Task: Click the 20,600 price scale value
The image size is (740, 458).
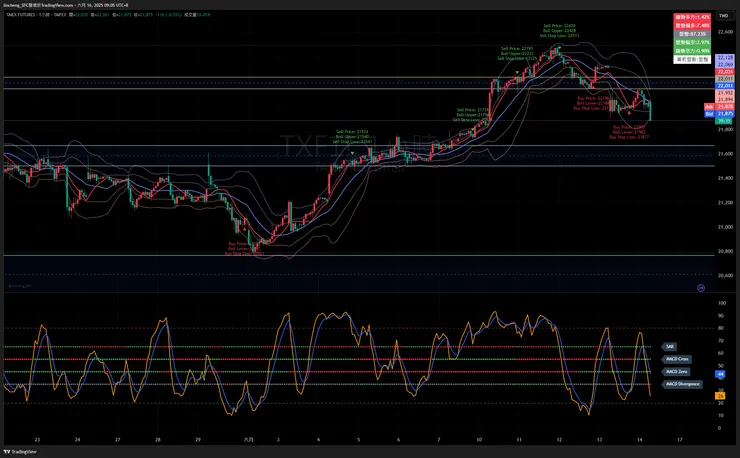Action: pos(725,275)
